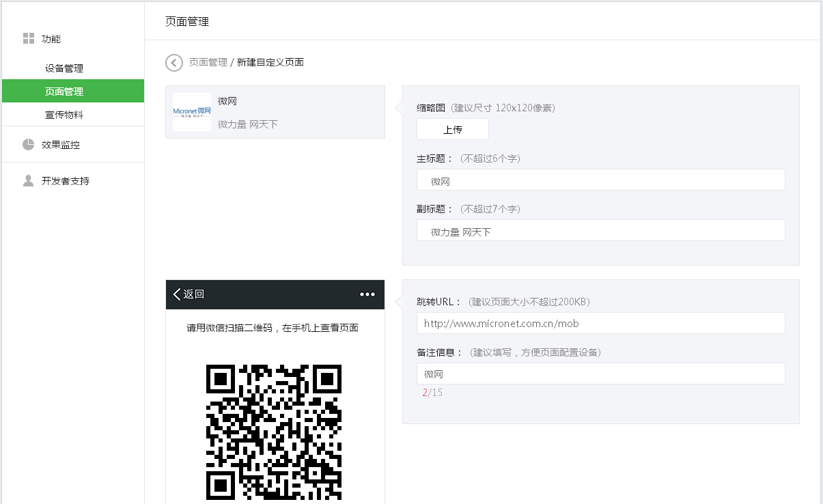This screenshot has width=823, height=504.
Task: Click the 上传 upload button
Action: [x=453, y=129]
